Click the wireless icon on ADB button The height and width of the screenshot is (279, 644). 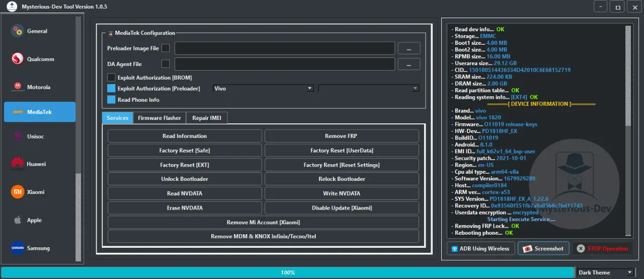click(x=455, y=249)
